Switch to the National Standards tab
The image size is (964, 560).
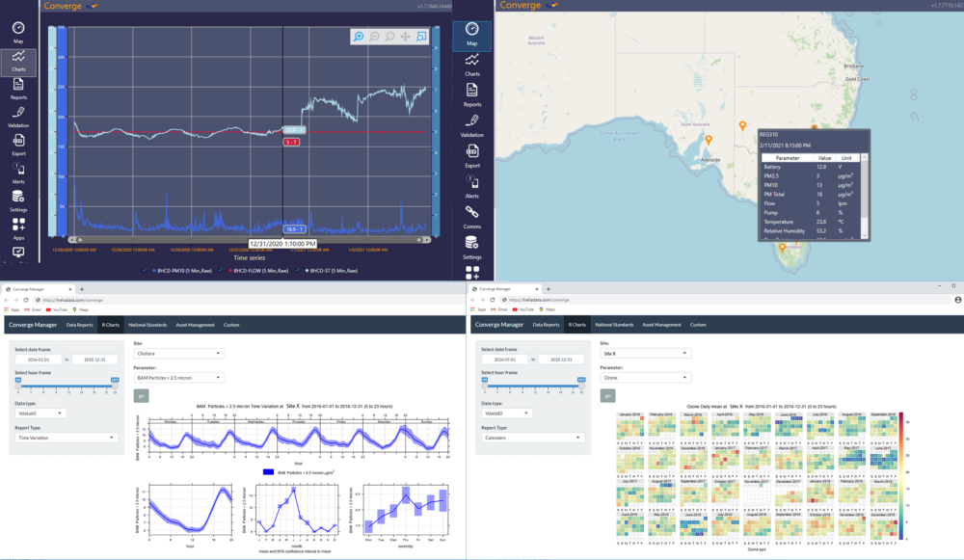tap(147, 325)
